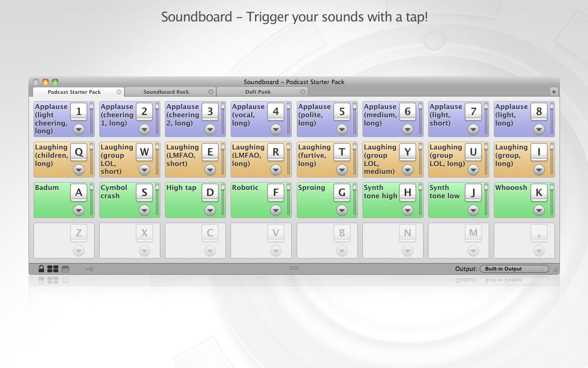Trigger the K key for Whooosh sound
The image size is (588, 368).
pos(539,193)
